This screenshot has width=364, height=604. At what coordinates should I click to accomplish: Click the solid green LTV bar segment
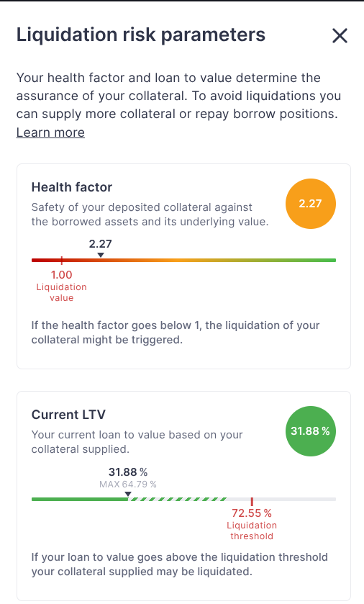click(80, 499)
